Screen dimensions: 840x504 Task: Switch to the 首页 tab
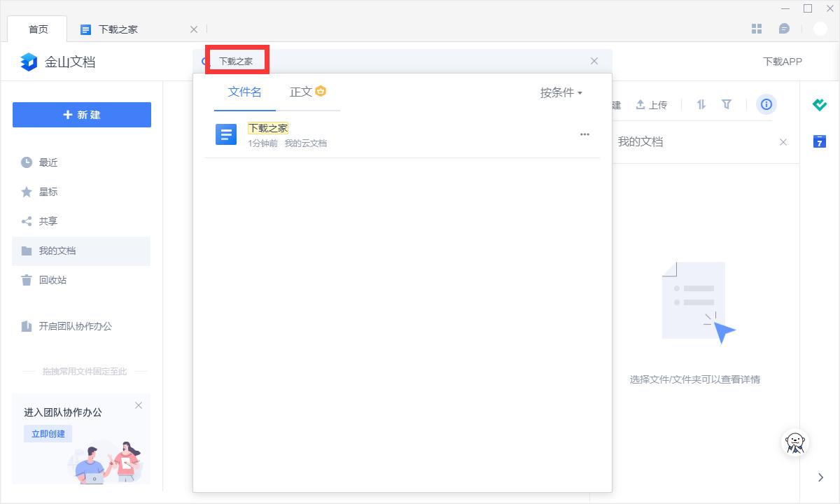coord(38,29)
